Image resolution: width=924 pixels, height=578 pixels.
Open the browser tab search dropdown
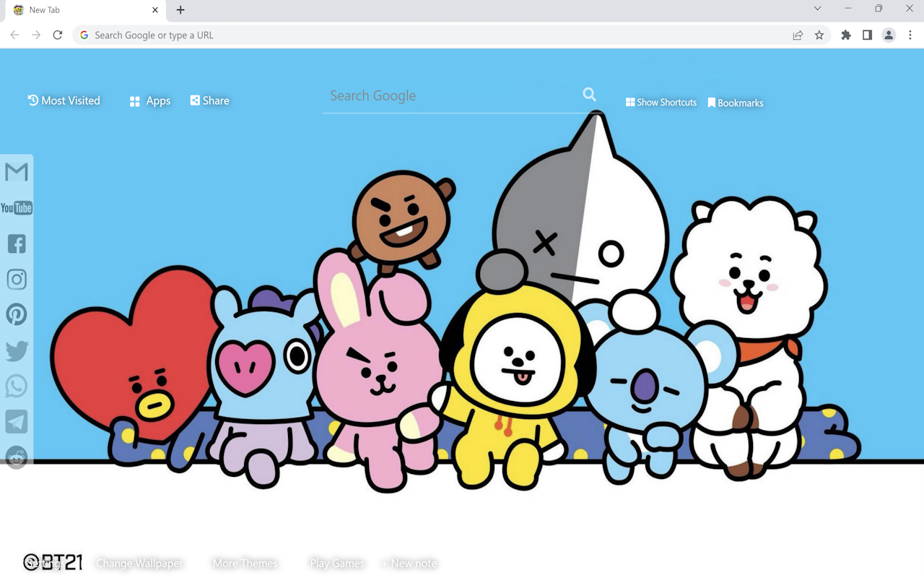point(816,9)
